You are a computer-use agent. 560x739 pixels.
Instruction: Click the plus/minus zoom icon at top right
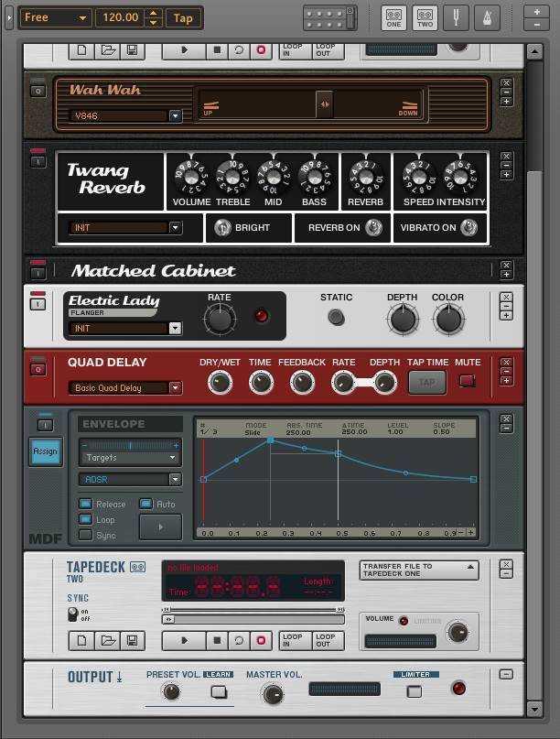point(536,18)
